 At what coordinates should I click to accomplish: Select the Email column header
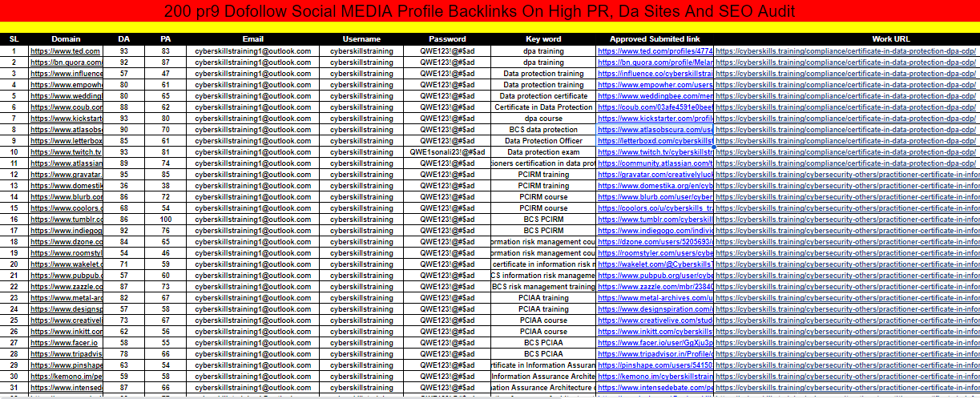(253, 38)
